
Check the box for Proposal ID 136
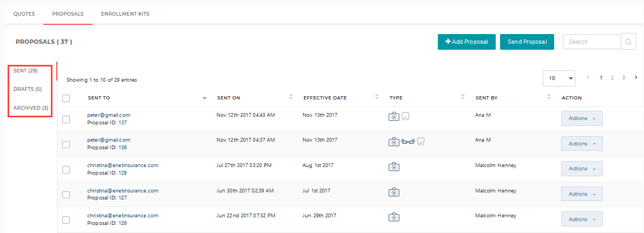[66, 144]
